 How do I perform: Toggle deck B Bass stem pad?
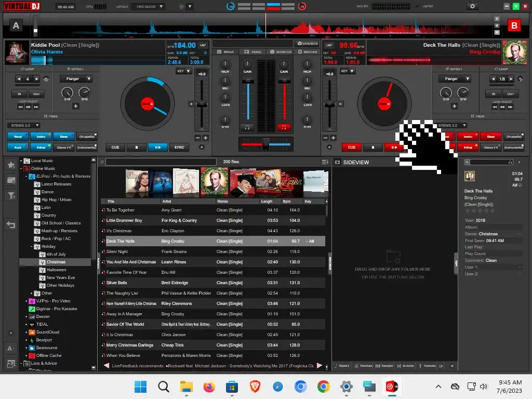click(x=491, y=137)
